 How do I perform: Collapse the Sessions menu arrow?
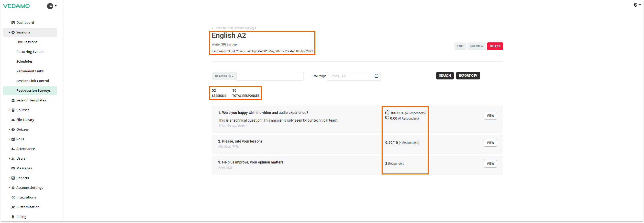click(x=9, y=32)
